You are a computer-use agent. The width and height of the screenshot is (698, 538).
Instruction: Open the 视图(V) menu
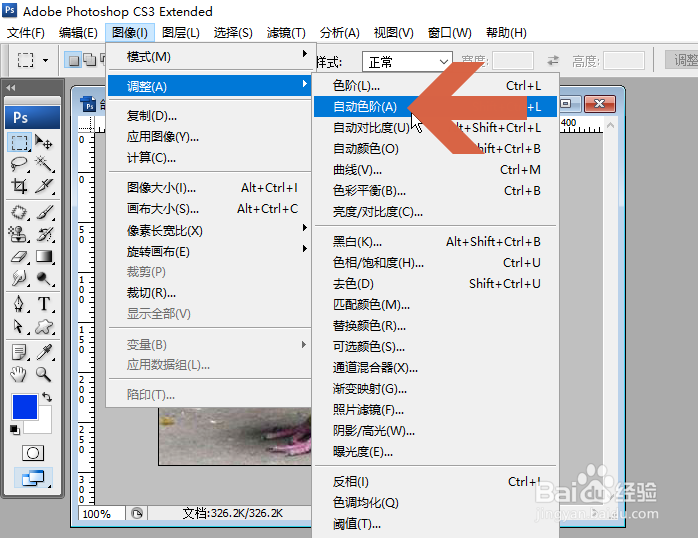pyautogui.click(x=394, y=32)
